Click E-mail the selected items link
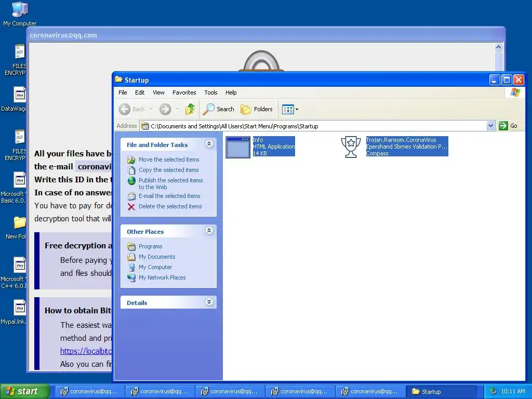The image size is (532, 399). point(169,196)
